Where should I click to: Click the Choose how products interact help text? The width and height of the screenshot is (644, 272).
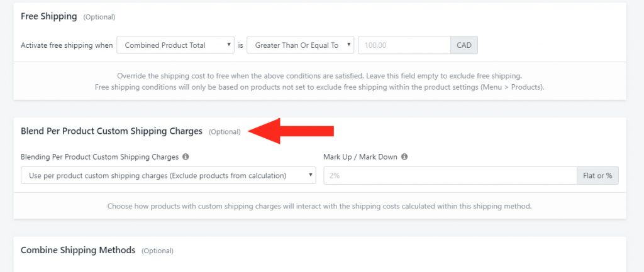click(x=319, y=206)
